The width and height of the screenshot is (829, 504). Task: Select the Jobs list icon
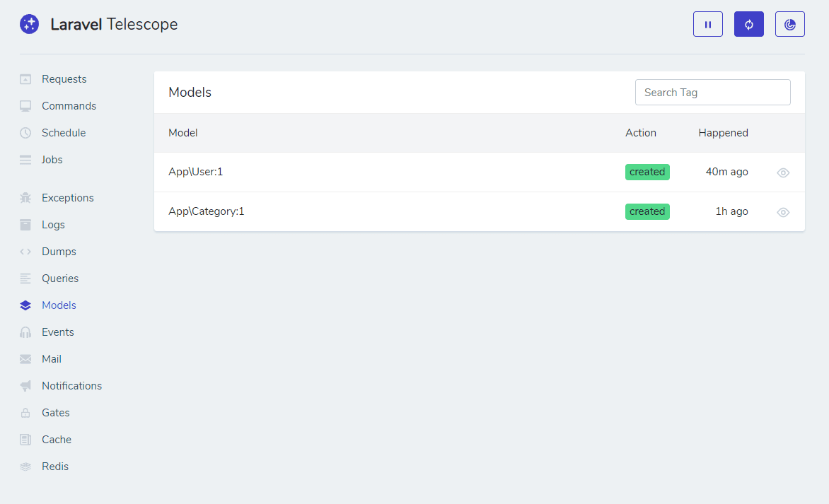25,159
